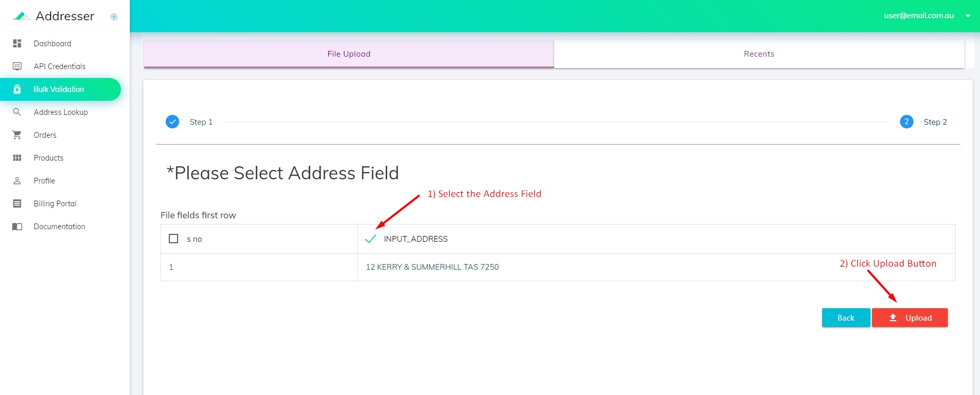
Task: Uncheck the INPUT_ADDRESS field checkmark
Action: pyautogui.click(x=370, y=239)
